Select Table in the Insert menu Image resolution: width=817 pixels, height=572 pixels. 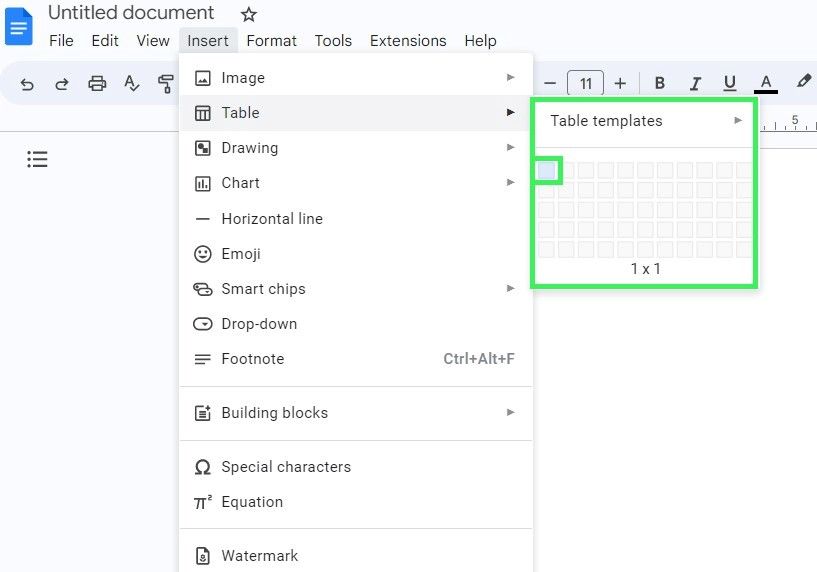356,113
